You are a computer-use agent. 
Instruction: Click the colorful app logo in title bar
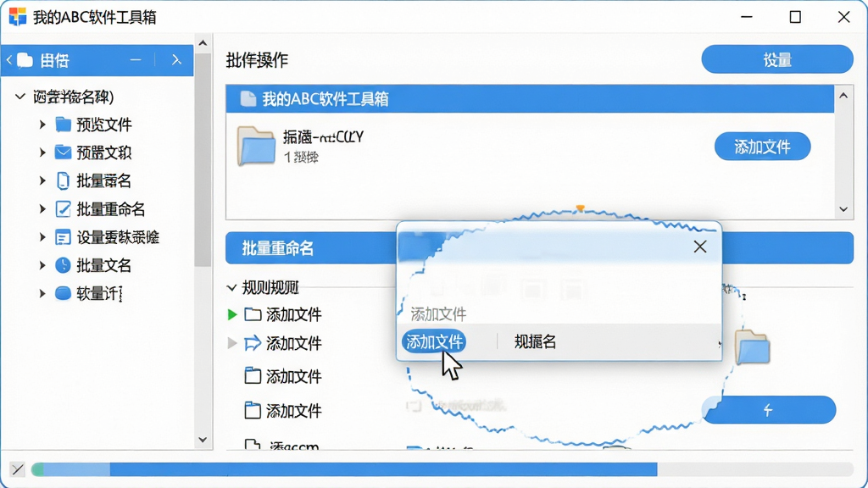[x=18, y=17]
